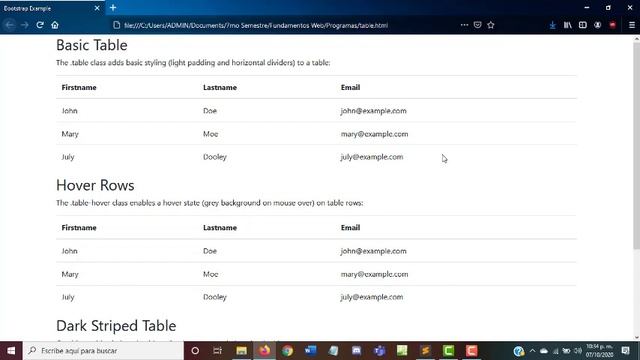Click the Lastname header in Basic Table

point(220,87)
